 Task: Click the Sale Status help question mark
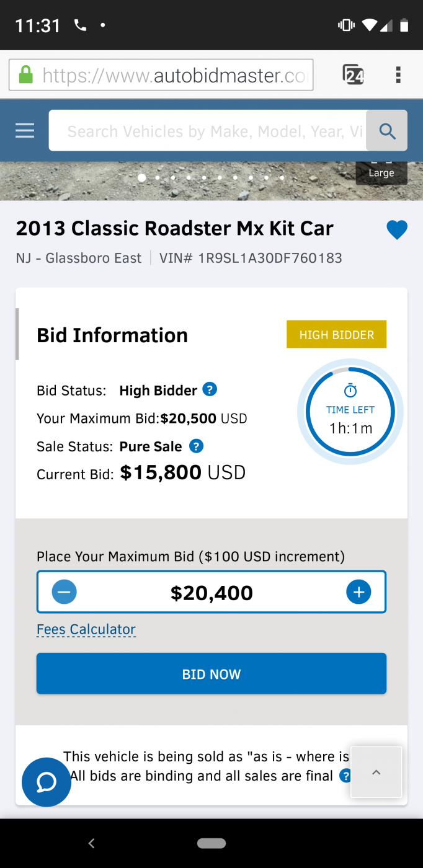(196, 446)
